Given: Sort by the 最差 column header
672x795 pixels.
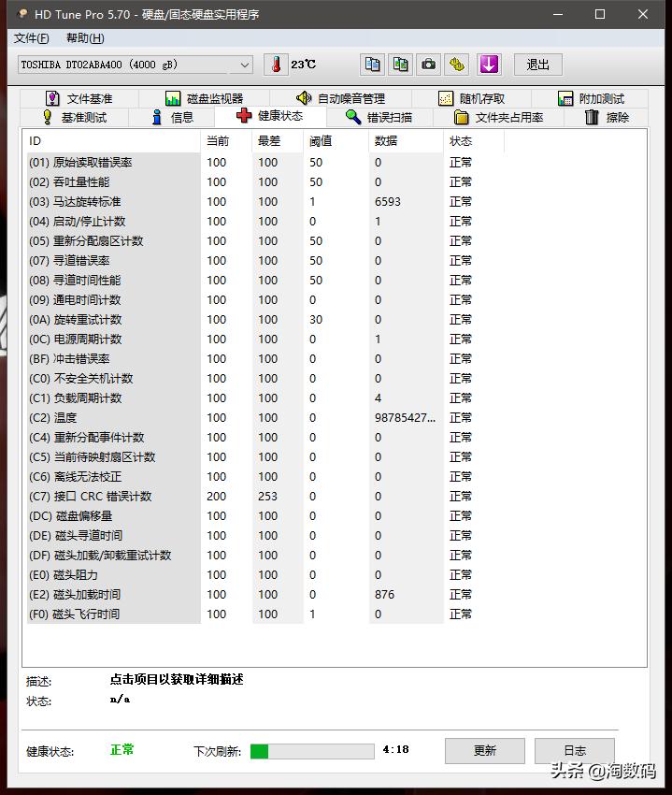Looking at the screenshot, I should click(x=278, y=141).
